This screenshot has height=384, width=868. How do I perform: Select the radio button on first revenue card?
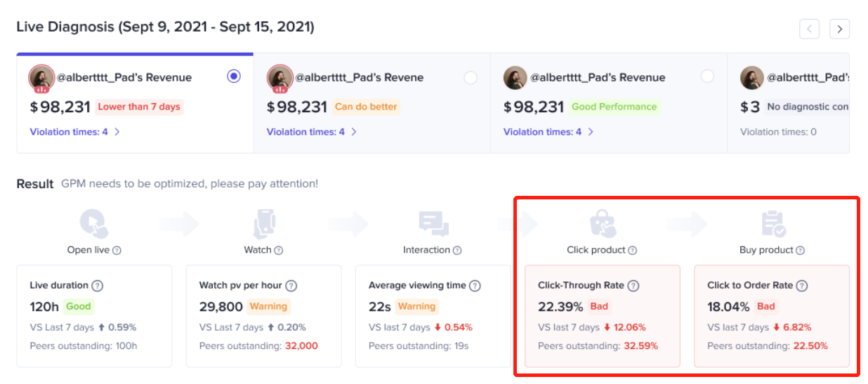click(234, 77)
